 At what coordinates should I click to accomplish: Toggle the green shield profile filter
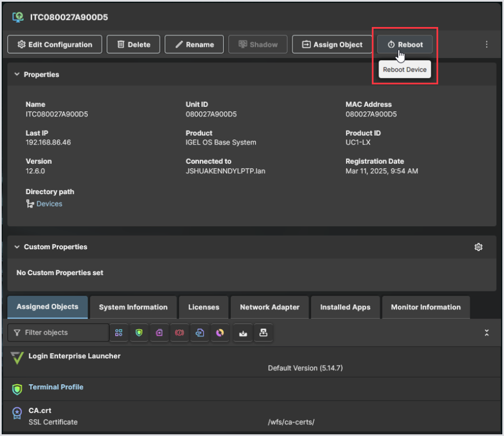tap(139, 333)
